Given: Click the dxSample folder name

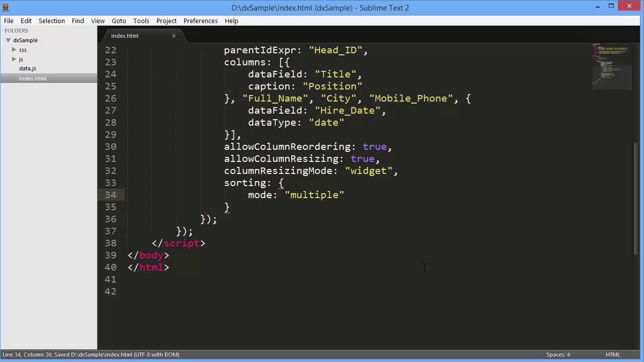Looking at the screenshot, I should point(26,40).
